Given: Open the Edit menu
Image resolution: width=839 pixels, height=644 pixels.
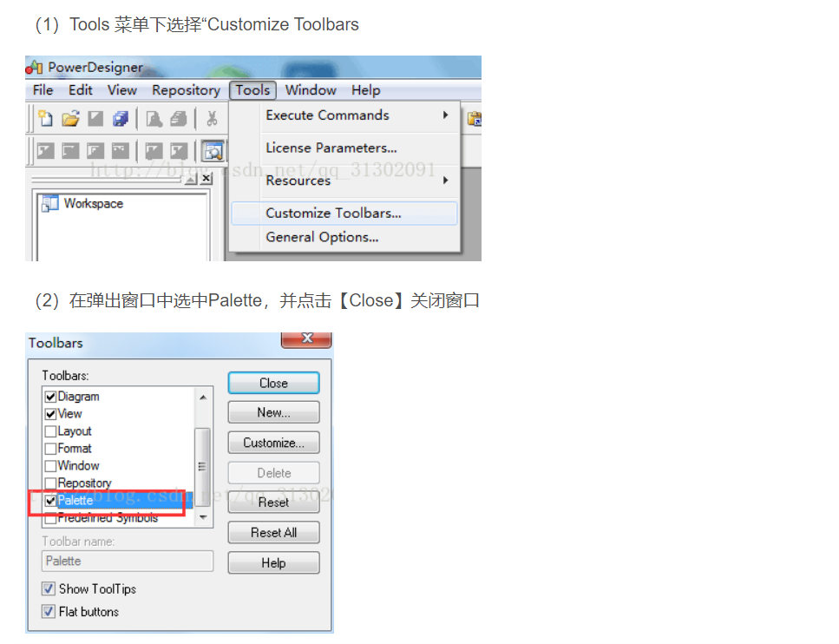Looking at the screenshot, I should pyautogui.click(x=81, y=90).
